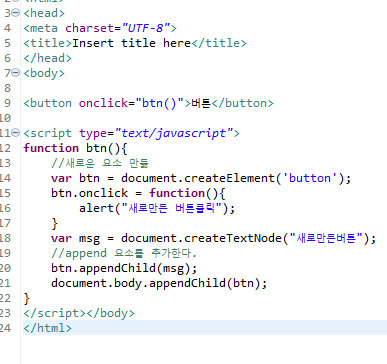Click btn.appendChild(msg); on line 20

click(x=124, y=268)
